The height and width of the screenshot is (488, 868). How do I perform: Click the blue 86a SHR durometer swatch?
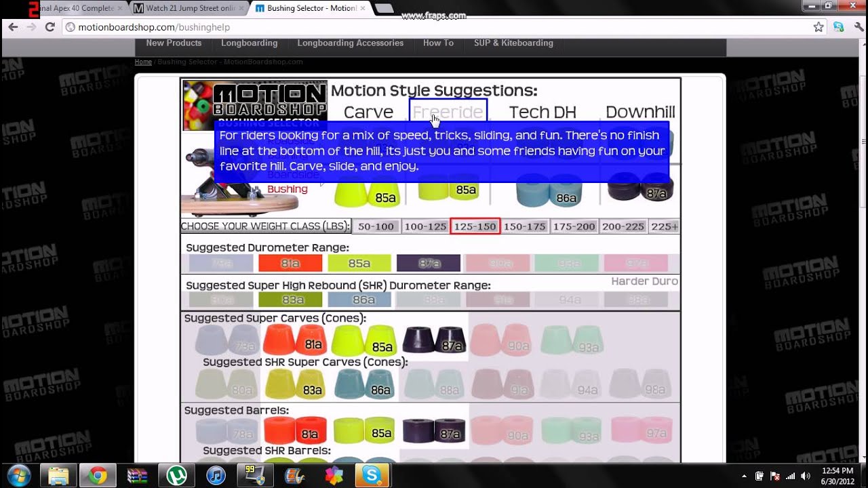(359, 300)
